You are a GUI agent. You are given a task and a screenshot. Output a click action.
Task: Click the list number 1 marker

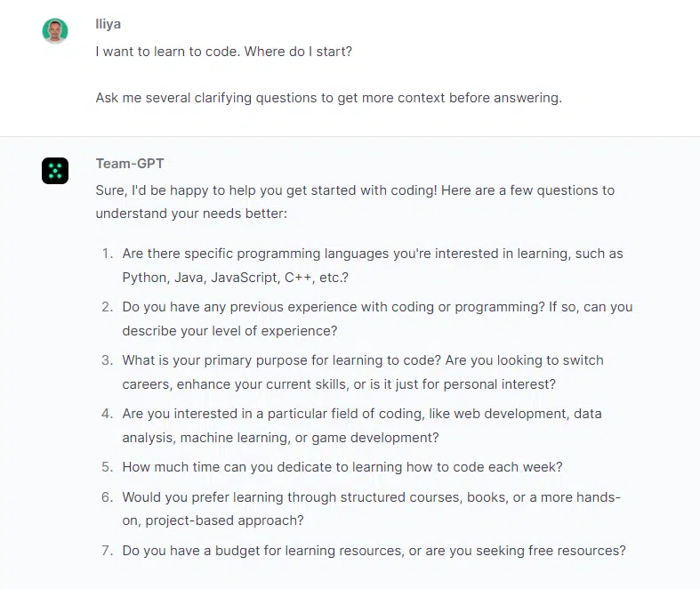(108, 254)
